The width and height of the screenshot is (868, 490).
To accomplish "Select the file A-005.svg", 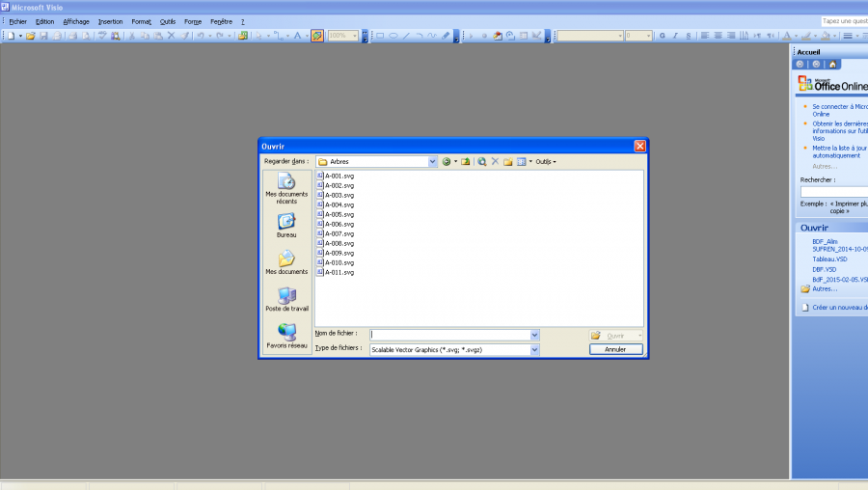I will point(339,214).
